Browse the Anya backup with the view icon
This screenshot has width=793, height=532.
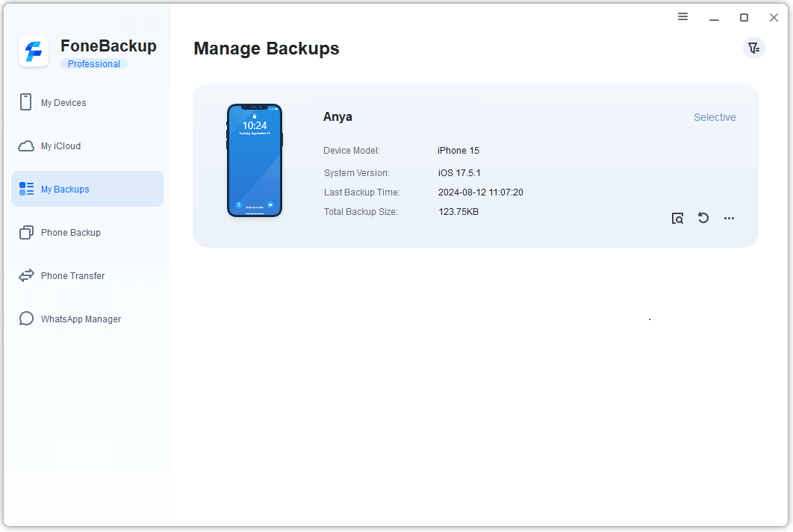tap(677, 219)
